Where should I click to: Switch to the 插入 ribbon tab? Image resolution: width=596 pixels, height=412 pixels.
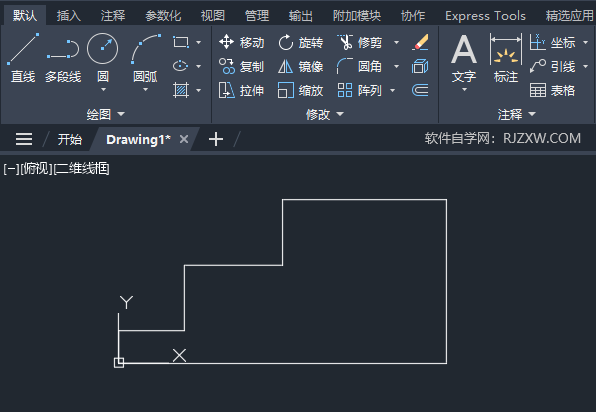coord(69,16)
